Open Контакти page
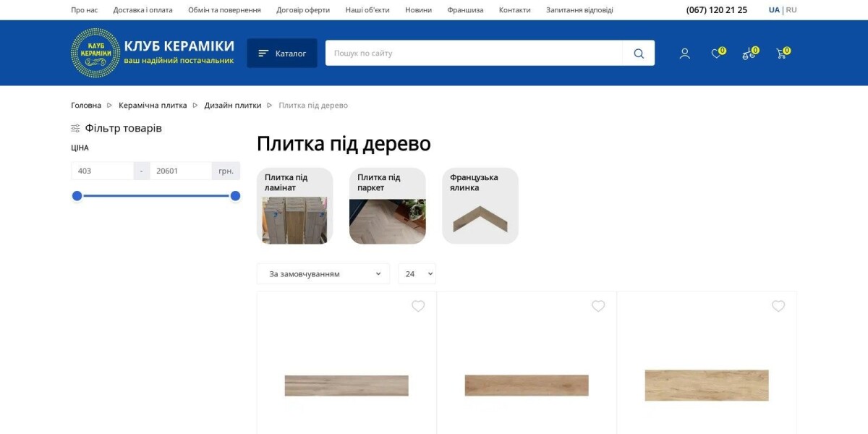 click(x=514, y=10)
